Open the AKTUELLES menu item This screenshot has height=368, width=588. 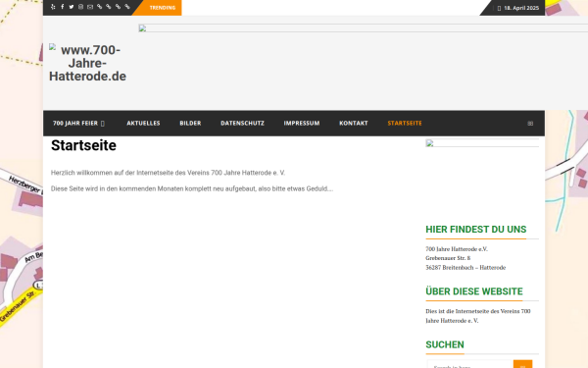pos(143,124)
